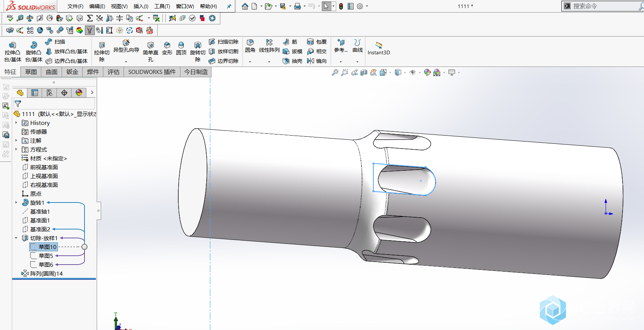Click the Deform (变形) tool

167,48
